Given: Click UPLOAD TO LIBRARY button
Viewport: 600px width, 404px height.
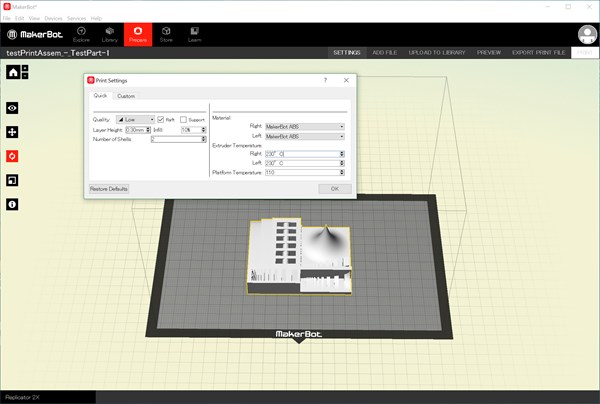Looking at the screenshot, I should click(437, 52).
